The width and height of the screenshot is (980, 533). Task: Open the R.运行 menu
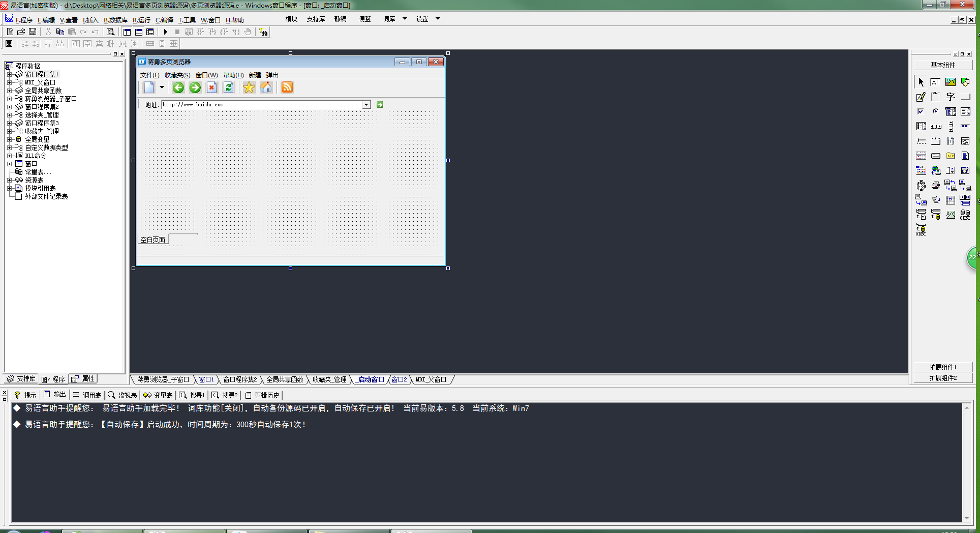point(141,20)
